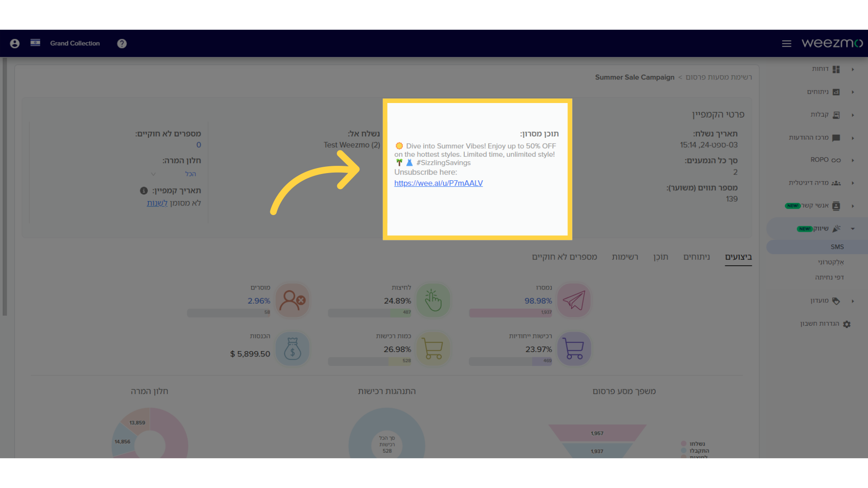Click the הגדרות חשבון gear icon
Screen dimensions: 868x488
(x=847, y=324)
